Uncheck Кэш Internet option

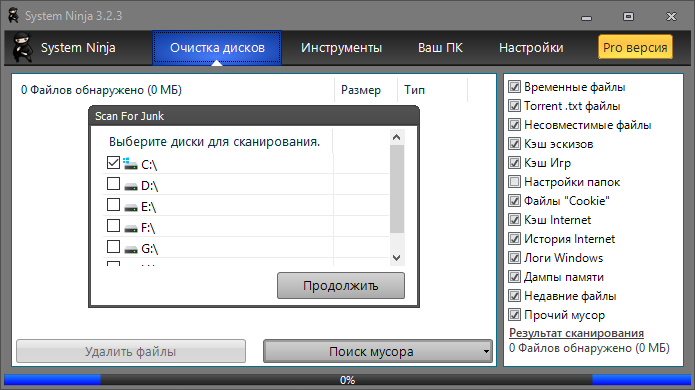click(x=514, y=220)
